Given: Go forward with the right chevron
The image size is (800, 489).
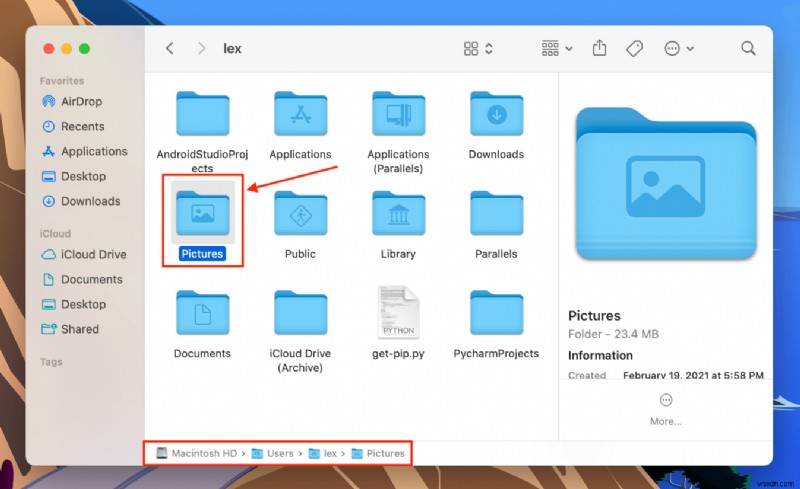Looking at the screenshot, I should click(x=202, y=48).
